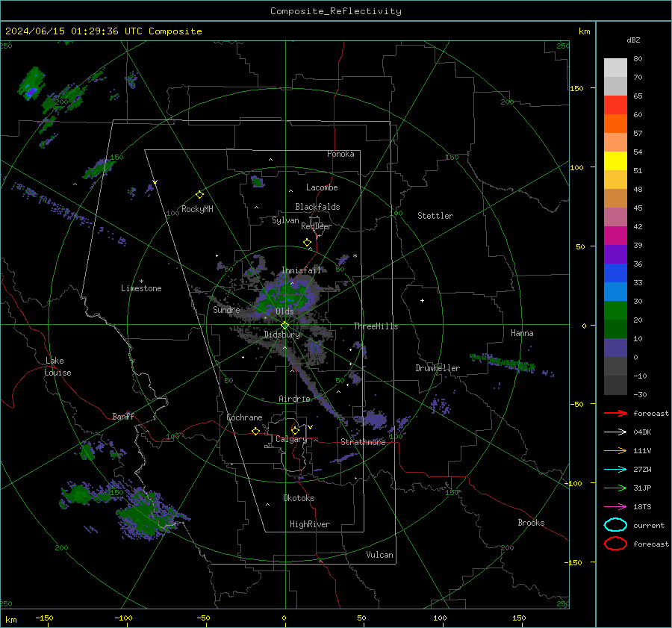
Task: Click the magenta 18TS arrow legend
Action: click(x=615, y=507)
